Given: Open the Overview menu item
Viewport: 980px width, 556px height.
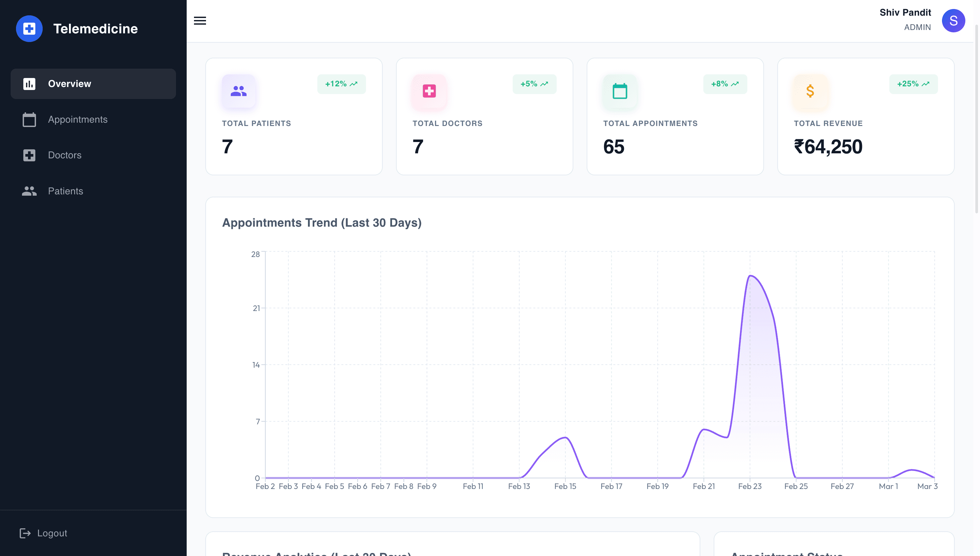Looking at the screenshot, I should 93,84.
